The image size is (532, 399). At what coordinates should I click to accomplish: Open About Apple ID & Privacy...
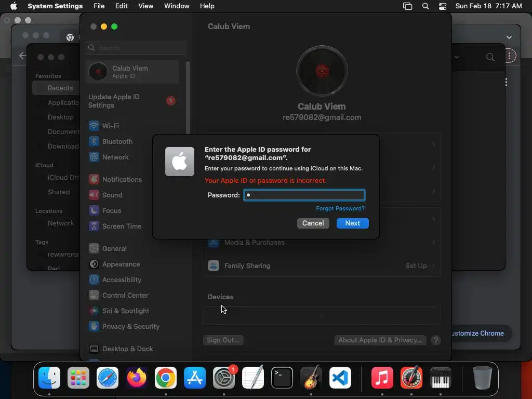tap(380, 340)
